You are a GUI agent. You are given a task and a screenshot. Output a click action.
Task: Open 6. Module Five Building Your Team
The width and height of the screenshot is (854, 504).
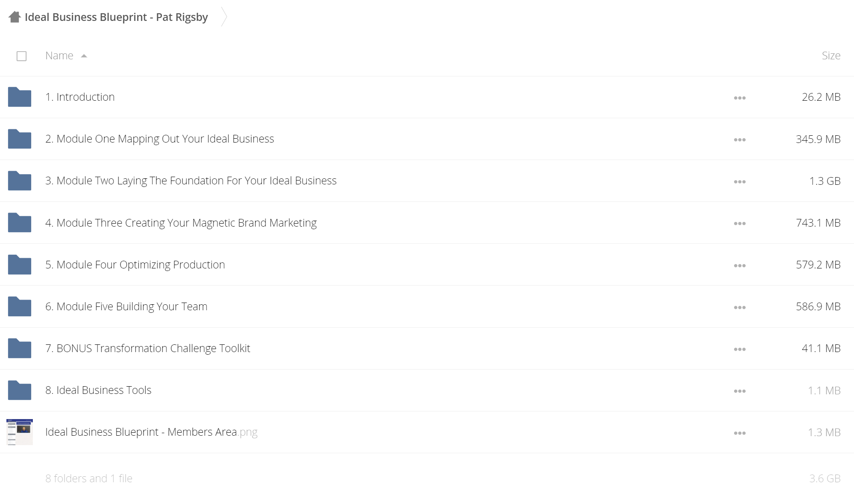coord(126,306)
